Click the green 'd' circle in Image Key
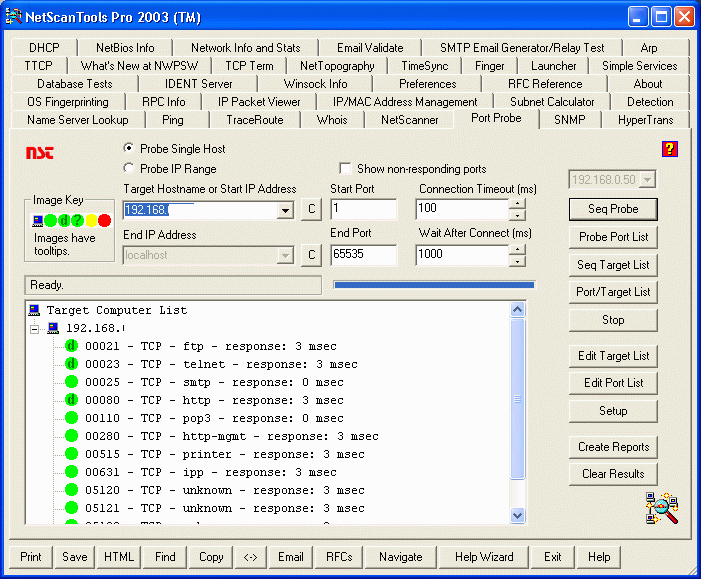This screenshot has width=701, height=579. (x=64, y=220)
